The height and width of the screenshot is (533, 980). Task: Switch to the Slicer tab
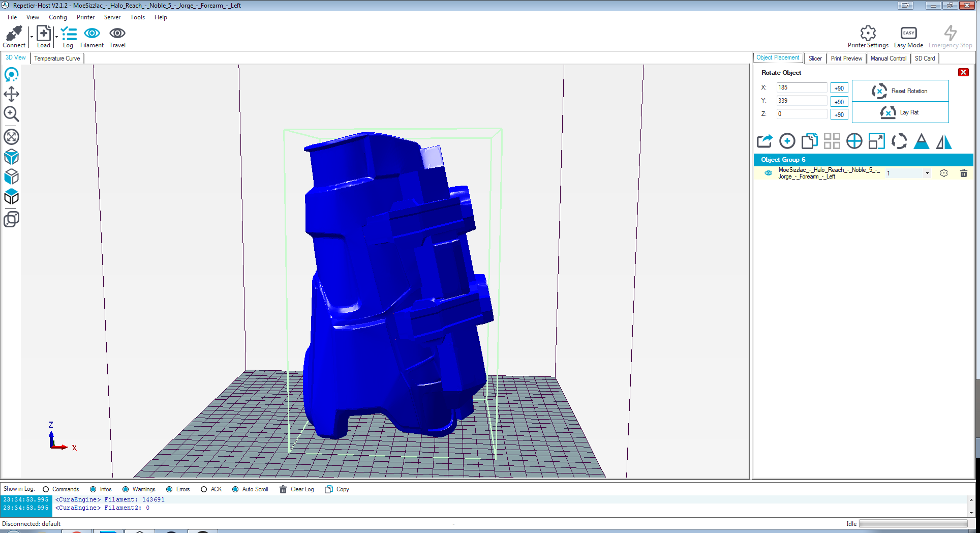[815, 58]
